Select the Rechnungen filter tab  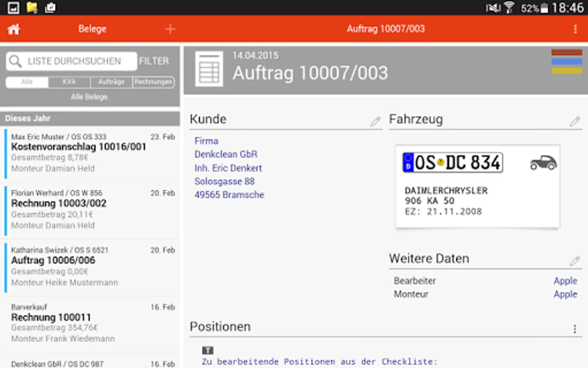click(x=154, y=82)
